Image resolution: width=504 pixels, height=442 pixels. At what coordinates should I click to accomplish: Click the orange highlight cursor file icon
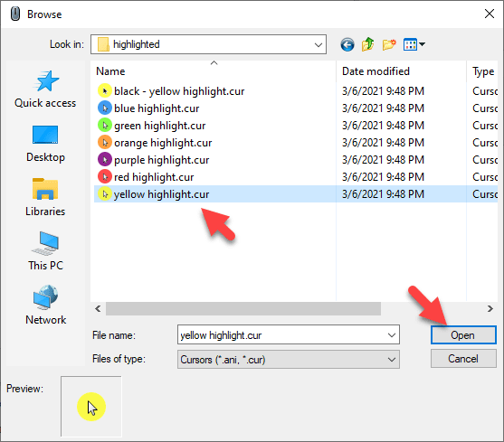coord(104,143)
